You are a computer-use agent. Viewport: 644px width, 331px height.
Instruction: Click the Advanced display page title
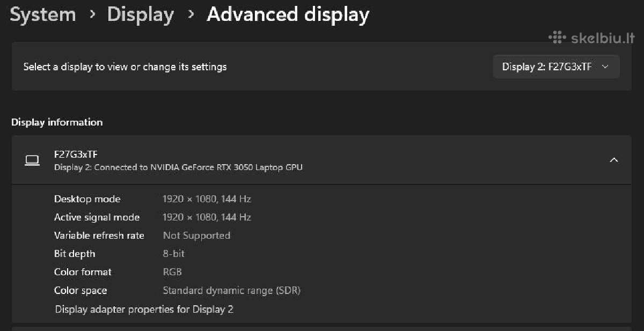(288, 14)
